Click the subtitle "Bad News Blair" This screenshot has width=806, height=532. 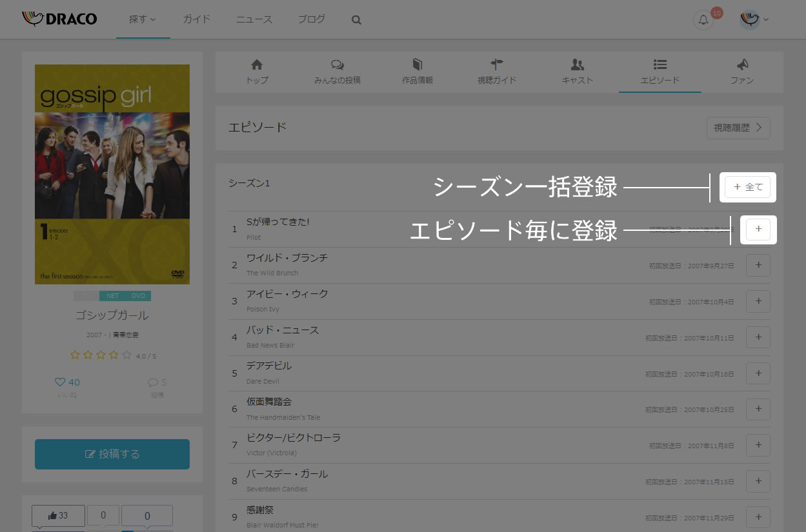[270, 345]
